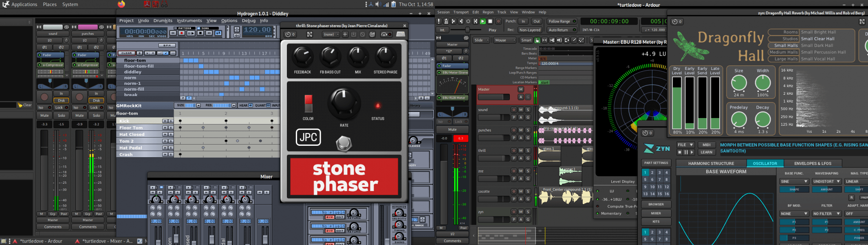This screenshot has height=245, width=868.
Task: Click the add preset plus icon in Stone phaser
Action: [345, 35]
